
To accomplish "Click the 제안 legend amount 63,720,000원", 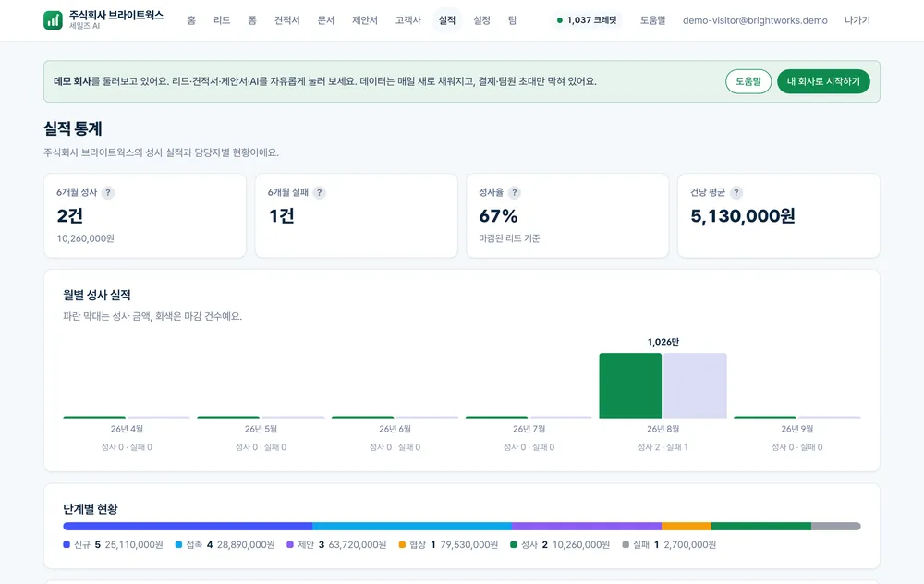I will pyautogui.click(x=357, y=545).
